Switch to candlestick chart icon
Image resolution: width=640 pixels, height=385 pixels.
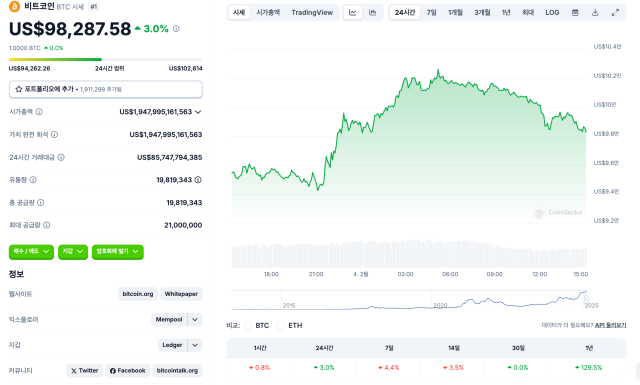click(x=372, y=13)
